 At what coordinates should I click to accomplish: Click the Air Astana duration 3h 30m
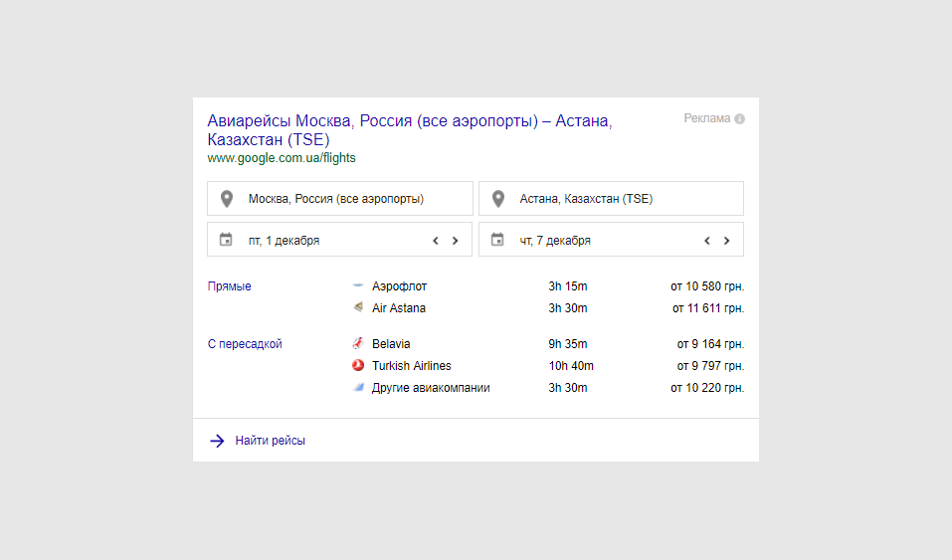568,308
